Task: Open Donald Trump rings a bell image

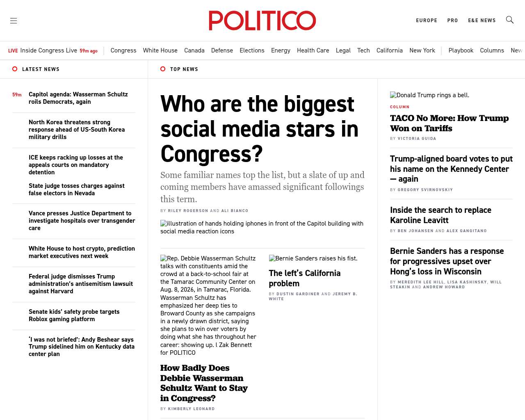Action: click(x=429, y=95)
